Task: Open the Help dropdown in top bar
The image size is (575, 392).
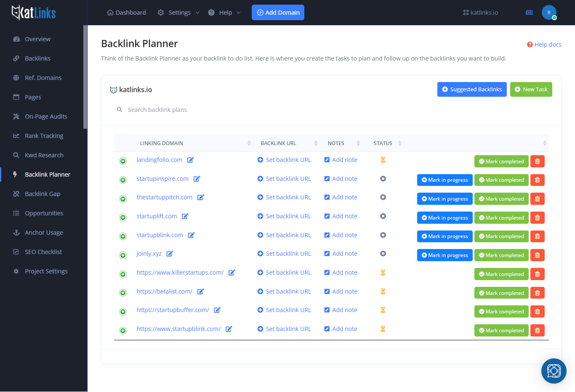Action: coord(224,13)
